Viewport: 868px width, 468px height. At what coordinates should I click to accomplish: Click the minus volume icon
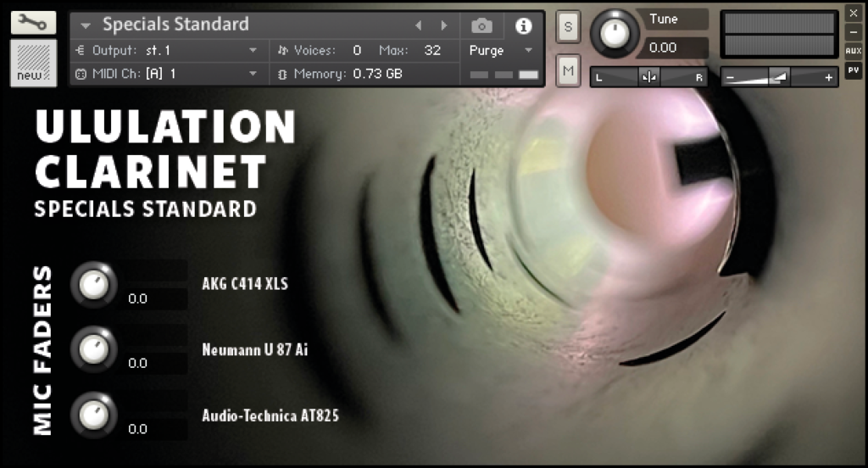(x=731, y=77)
